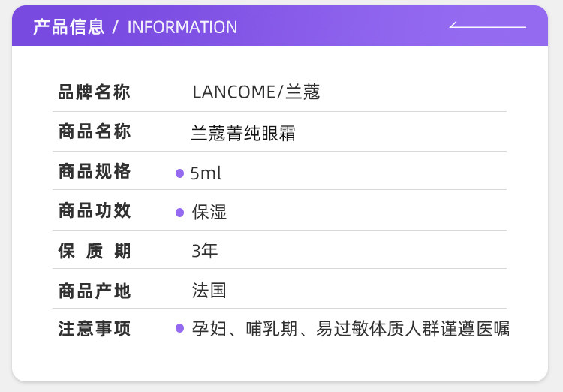Select the LANCOME/兰蔻 brand value
Image resolution: width=563 pixels, height=392 pixels.
pos(256,92)
